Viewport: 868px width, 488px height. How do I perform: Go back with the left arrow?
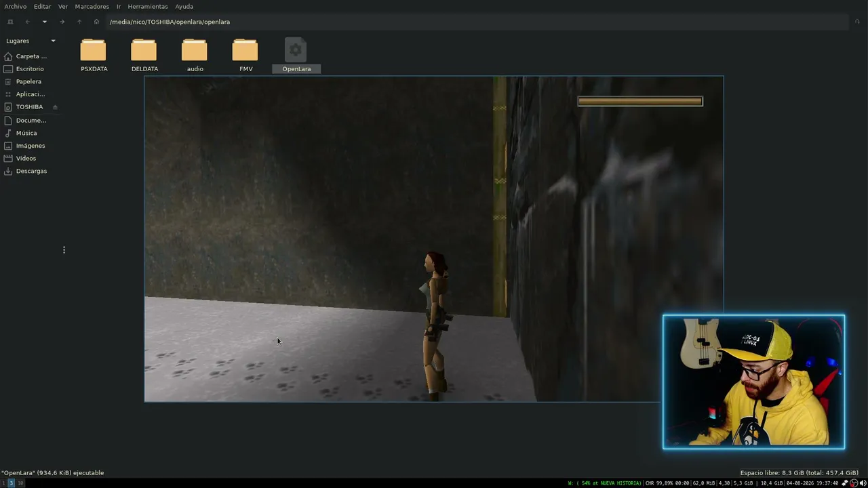click(28, 22)
